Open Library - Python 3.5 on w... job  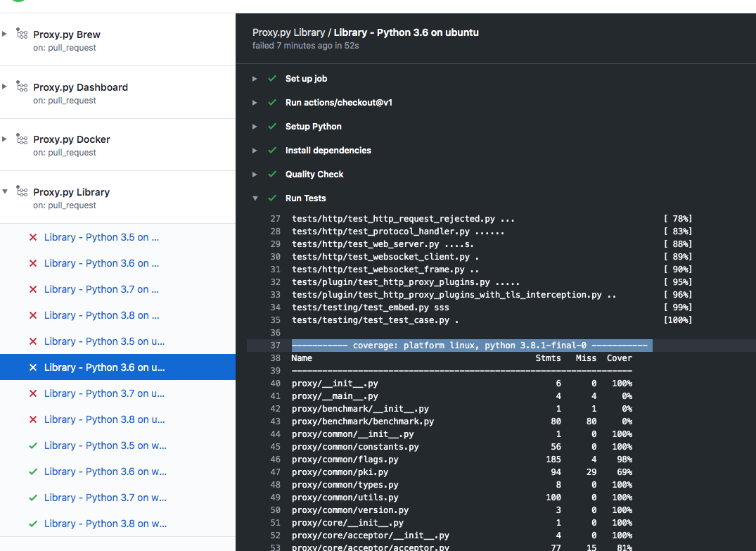pos(105,445)
